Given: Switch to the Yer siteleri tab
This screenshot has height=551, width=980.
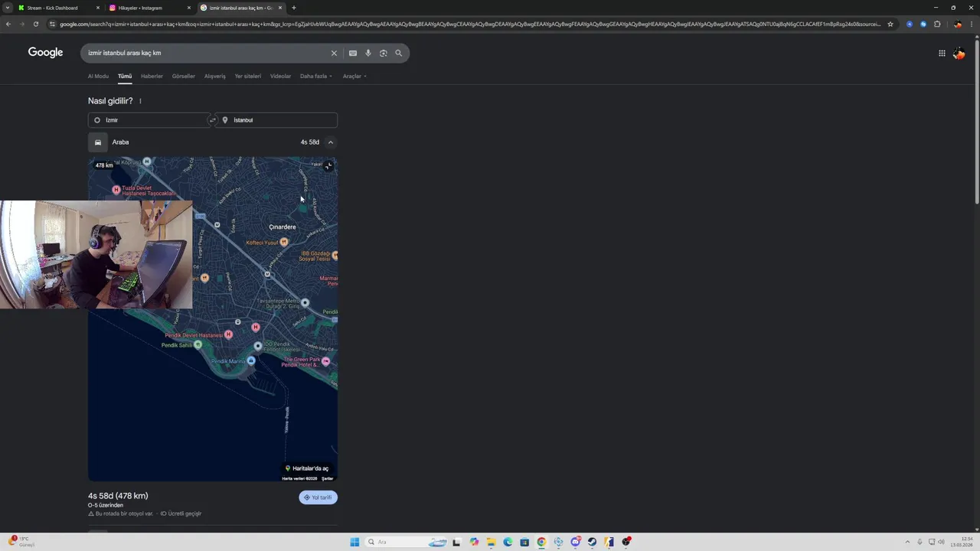Looking at the screenshot, I should 248,77.
